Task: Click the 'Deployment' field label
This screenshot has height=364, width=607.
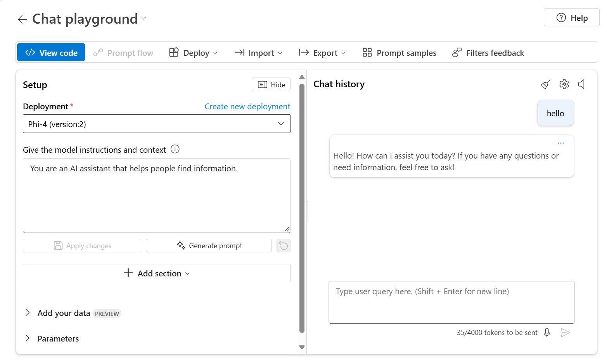Action: coord(45,107)
